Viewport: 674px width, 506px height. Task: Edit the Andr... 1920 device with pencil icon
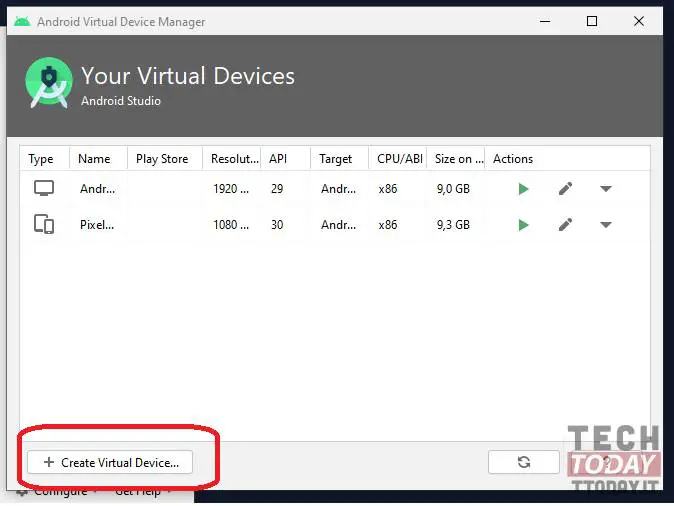565,188
